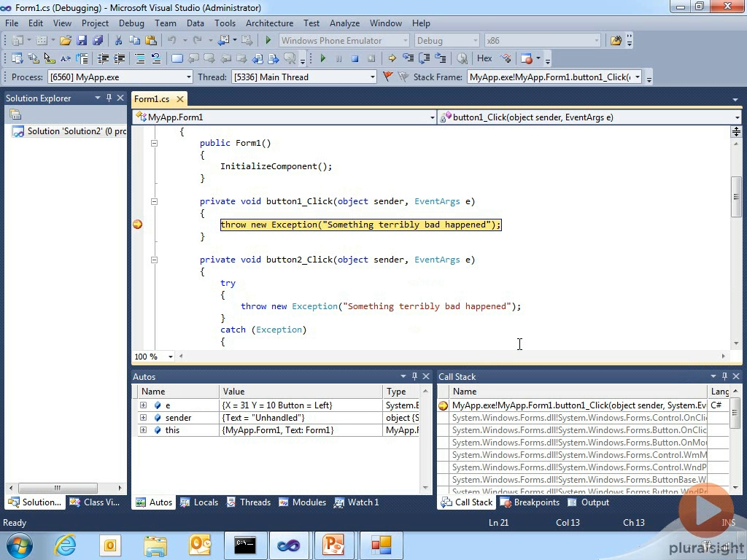747x560 pixels.
Task: Open the Tools menu
Action: (x=225, y=23)
